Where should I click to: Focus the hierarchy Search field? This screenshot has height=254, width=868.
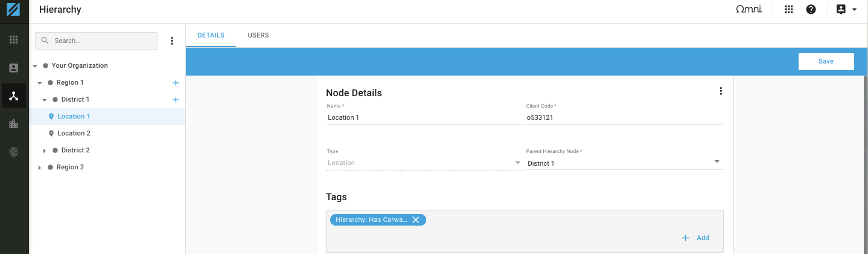click(x=97, y=41)
